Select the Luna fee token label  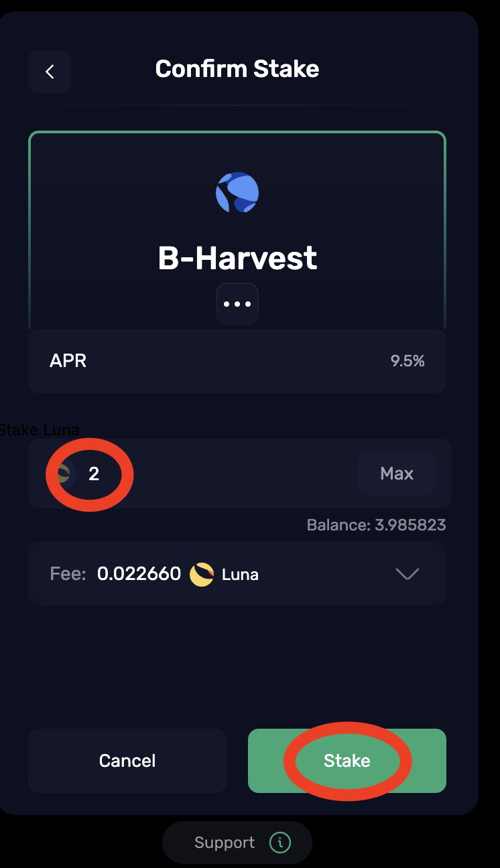click(240, 574)
